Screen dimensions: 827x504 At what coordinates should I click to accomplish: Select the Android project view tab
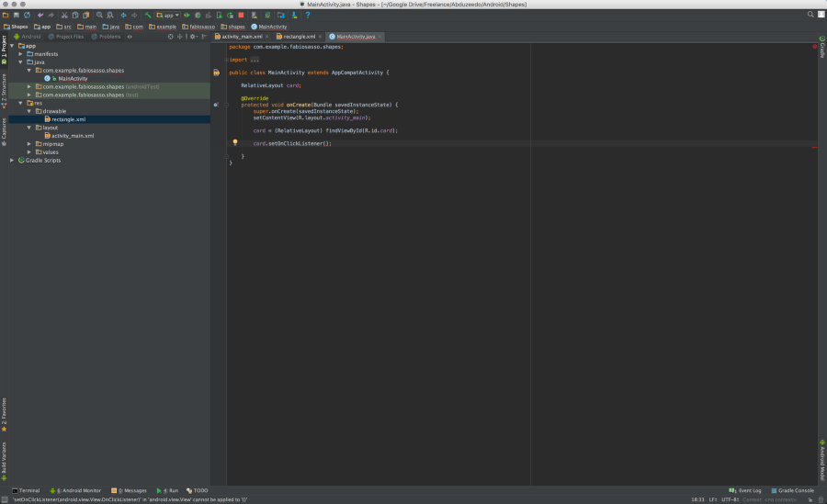coord(27,37)
